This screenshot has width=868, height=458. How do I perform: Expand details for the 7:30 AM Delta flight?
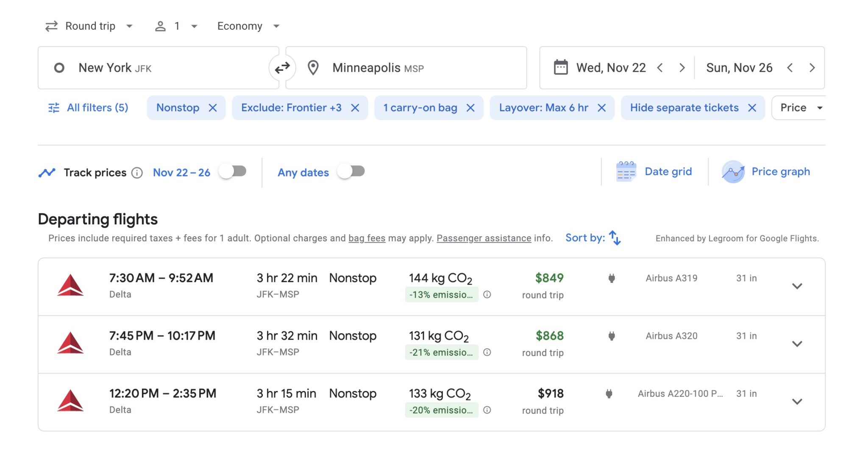coord(797,286)
